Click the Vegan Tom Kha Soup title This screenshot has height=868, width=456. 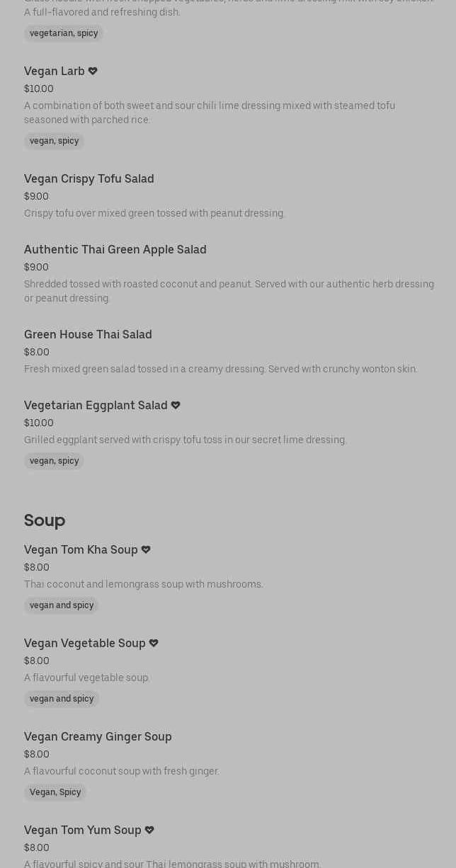81,549
